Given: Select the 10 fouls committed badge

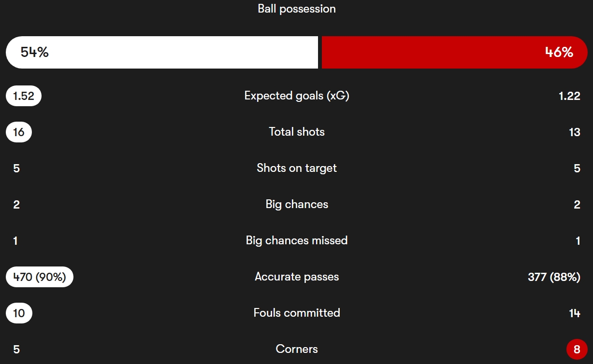Looking at the screenshot, I should click(19, 313).
